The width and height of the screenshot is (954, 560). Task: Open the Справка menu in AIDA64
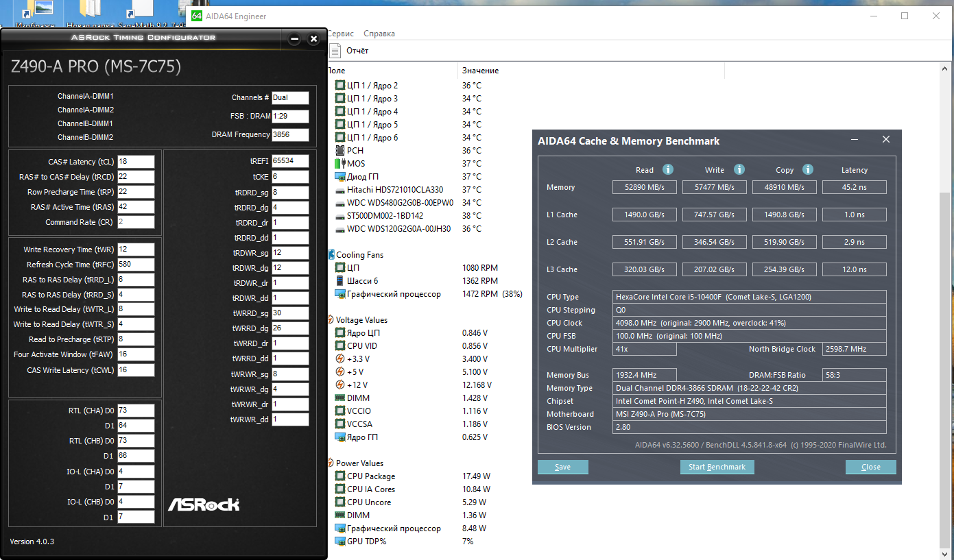379,34
